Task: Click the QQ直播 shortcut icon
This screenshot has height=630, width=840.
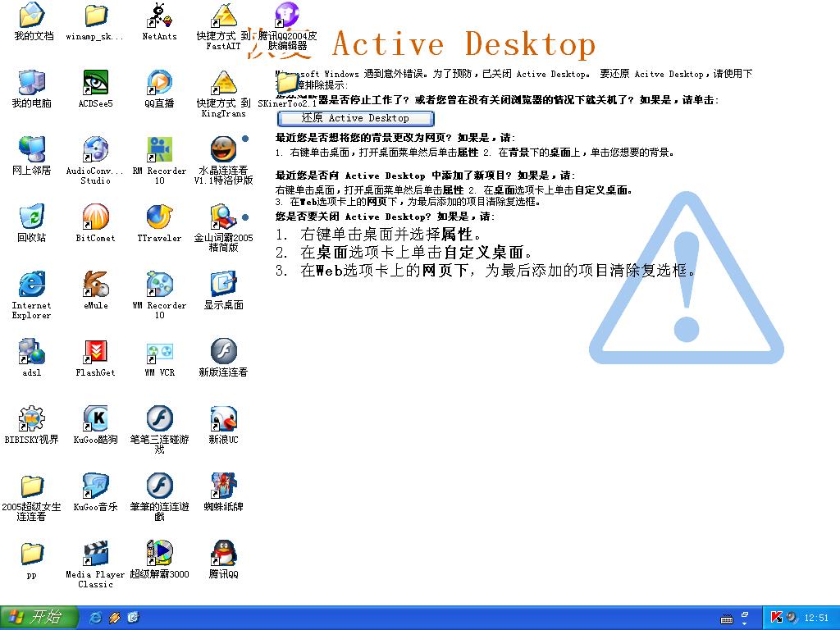Action: (160, 83)
